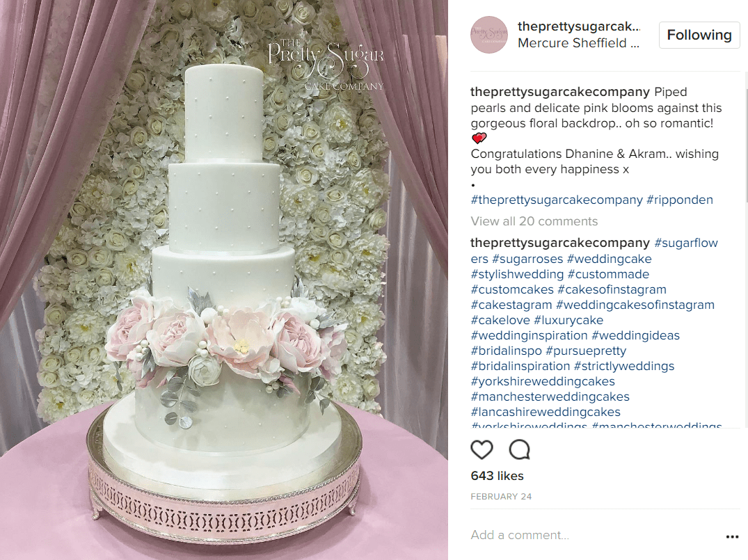Open comments via the speech bubble icon
This screenshot has height=560, width=748.
(x=519, y=449)
